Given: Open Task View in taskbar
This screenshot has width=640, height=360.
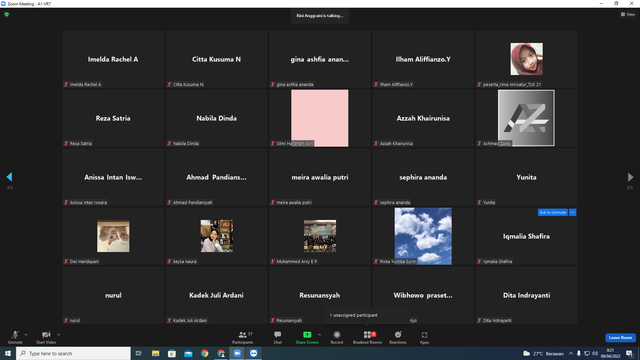Looking at the screenshot, I should tap(139, 353).
